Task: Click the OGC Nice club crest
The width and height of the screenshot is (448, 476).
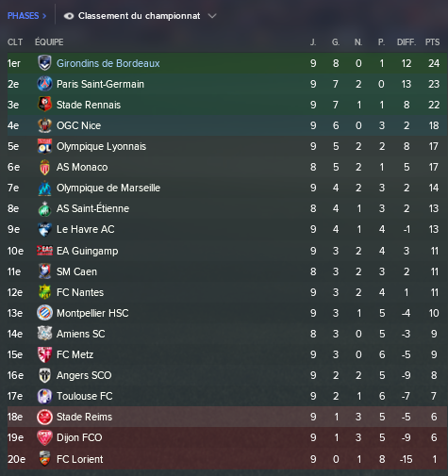Action: 44,125
